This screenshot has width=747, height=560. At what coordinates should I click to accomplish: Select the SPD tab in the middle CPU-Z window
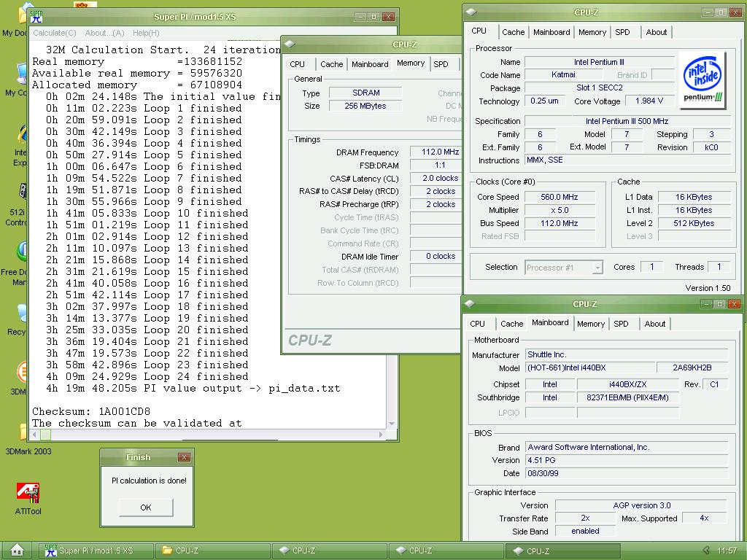coord(441,64)
